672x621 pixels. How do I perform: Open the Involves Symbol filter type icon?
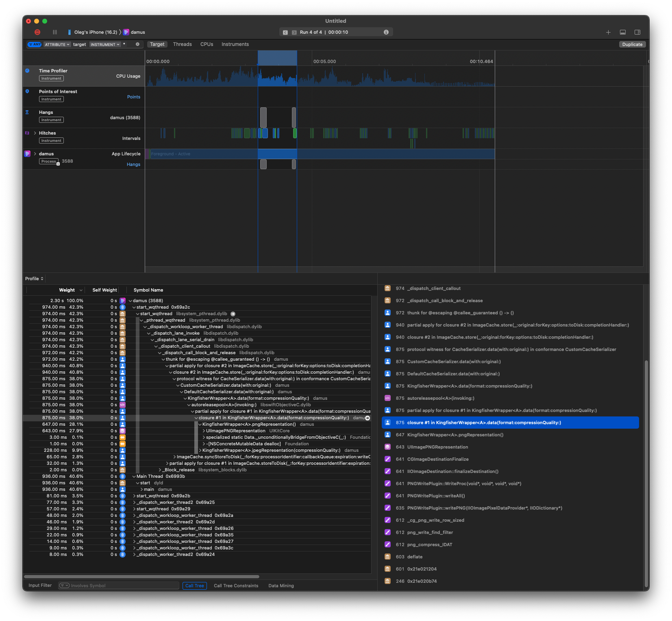coord(64,586)
